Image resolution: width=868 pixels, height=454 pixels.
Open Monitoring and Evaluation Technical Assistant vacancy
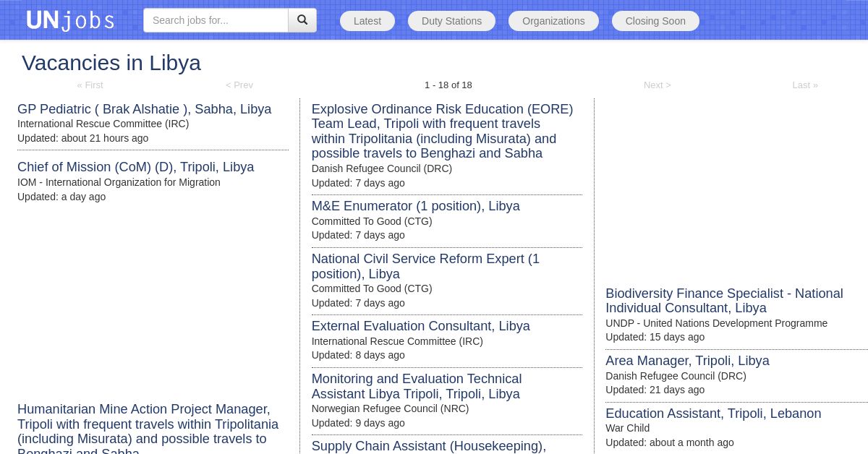(417, 386)
